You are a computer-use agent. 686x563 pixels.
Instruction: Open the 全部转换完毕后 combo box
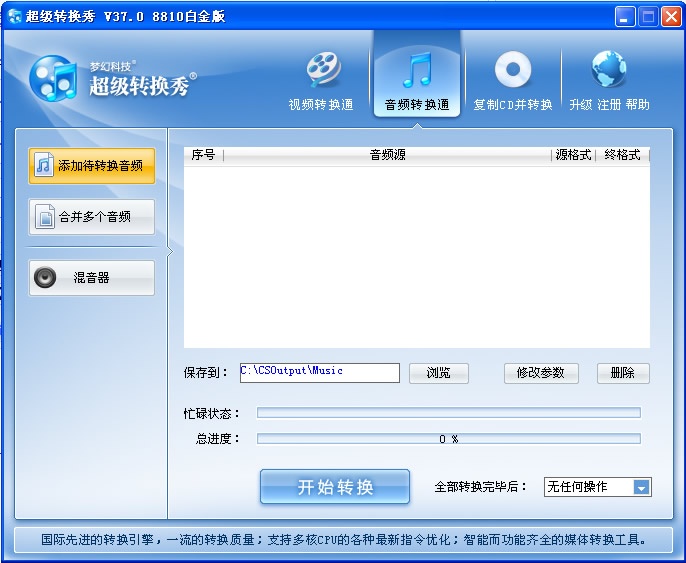click(x=598, y=487)
